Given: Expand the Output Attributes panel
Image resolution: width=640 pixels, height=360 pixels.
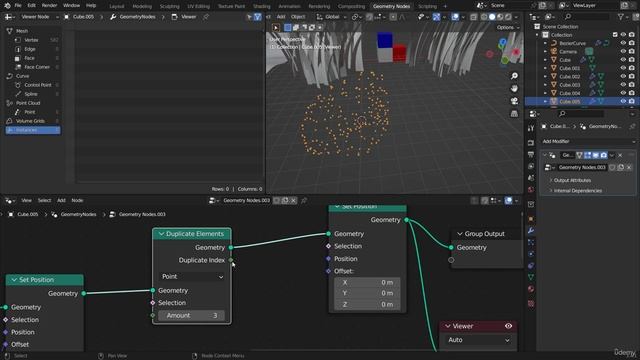Looking at the screenshot, I should pyautogui.click(x=572, y=180).
